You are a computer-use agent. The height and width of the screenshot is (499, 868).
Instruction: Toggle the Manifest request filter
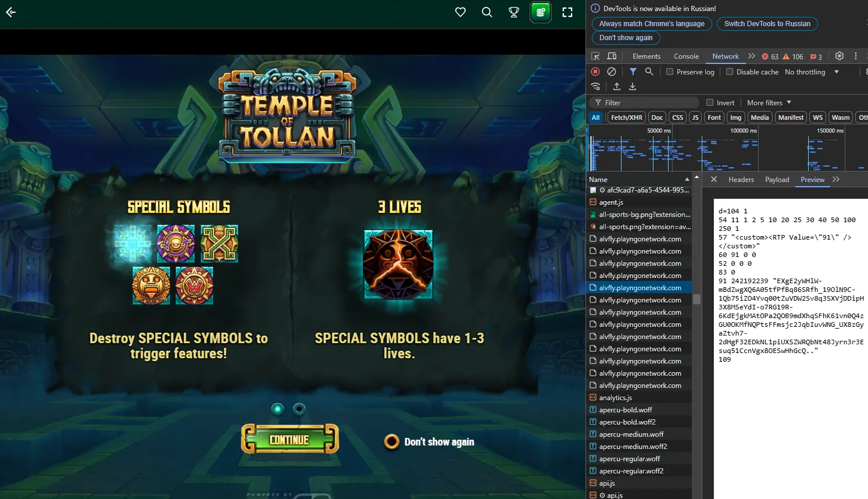(791, 117)
